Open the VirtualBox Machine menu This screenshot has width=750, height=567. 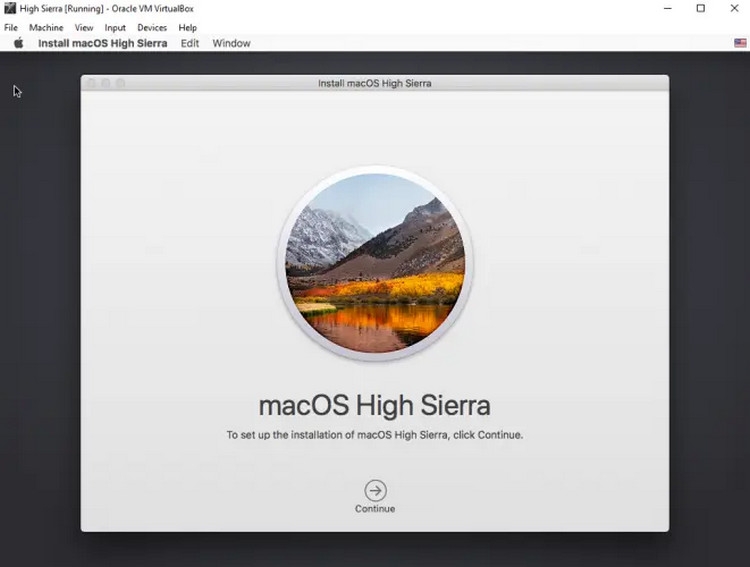click(46, 28)
